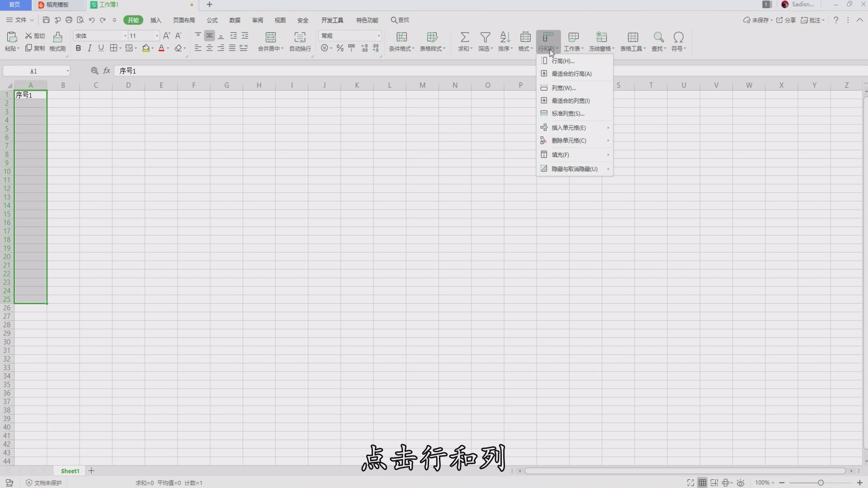Click the Table Style (表格样式) icon
This screenshot has height=488, width=868.
(x=432, y=37)
